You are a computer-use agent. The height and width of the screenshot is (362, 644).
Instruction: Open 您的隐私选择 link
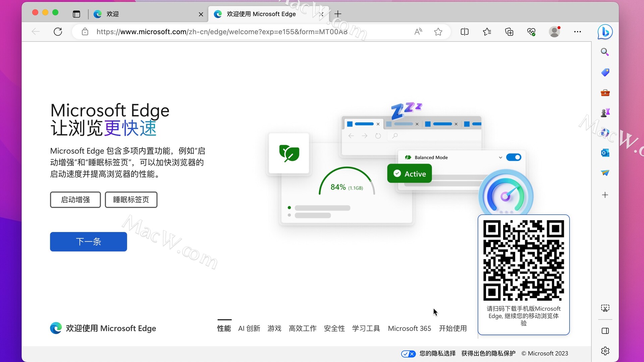click(x=437, y=354)
